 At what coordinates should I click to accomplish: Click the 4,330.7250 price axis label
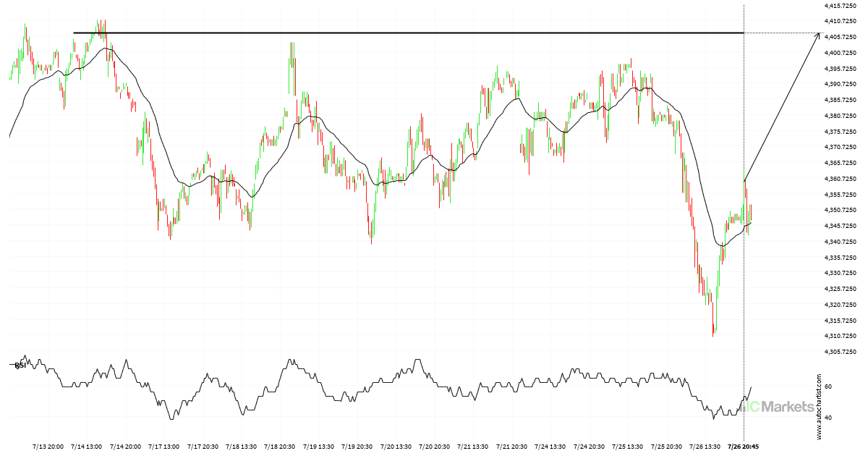point(841,273)
